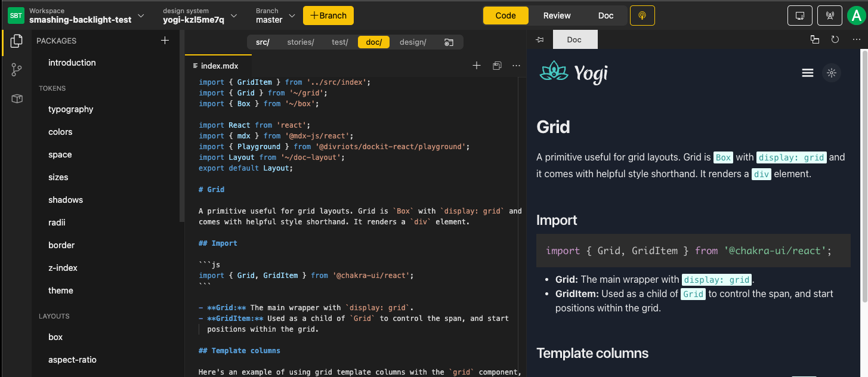Click the PACKAGES panel title
The image size is (868, 377).
pos(57,41)
